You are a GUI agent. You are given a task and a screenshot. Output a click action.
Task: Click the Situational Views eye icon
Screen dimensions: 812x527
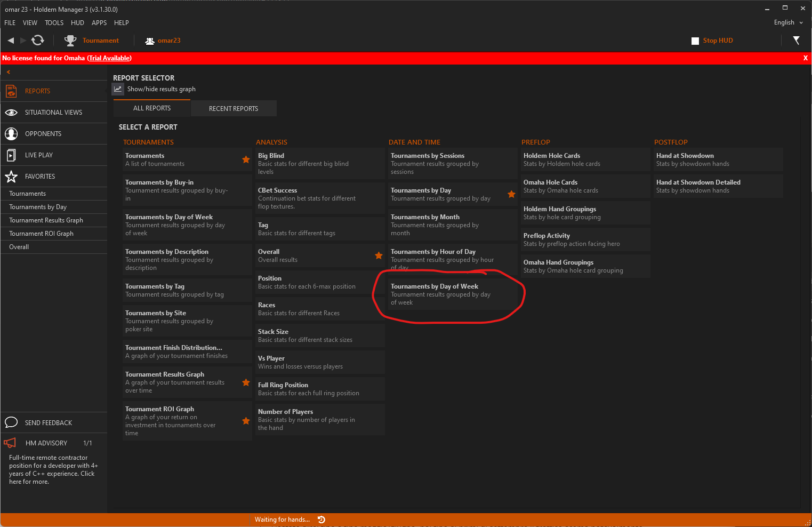pyautogui.click(x=11, y=113)
